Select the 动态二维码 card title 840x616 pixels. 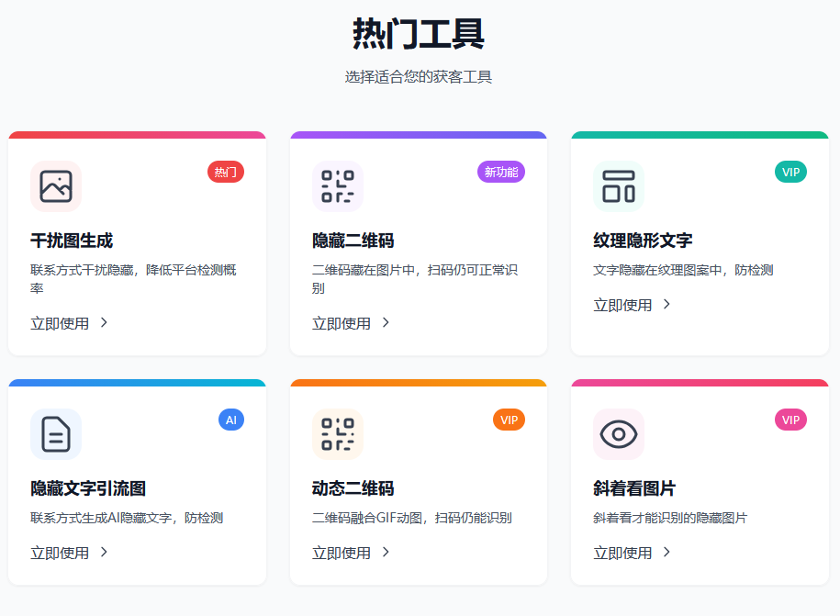click(353, 488)
